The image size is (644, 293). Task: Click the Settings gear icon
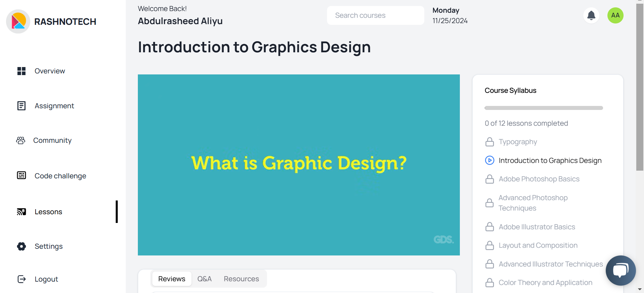(x=21, y=246)
